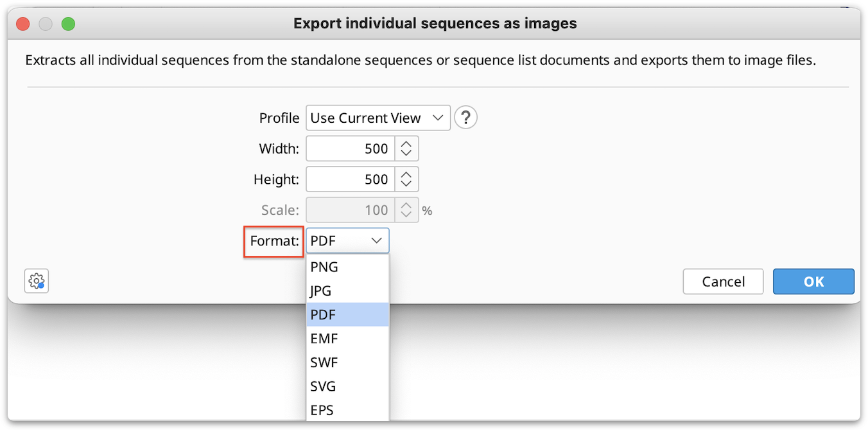
Task: Click the dialog description text
Action: tap(421, 61)
